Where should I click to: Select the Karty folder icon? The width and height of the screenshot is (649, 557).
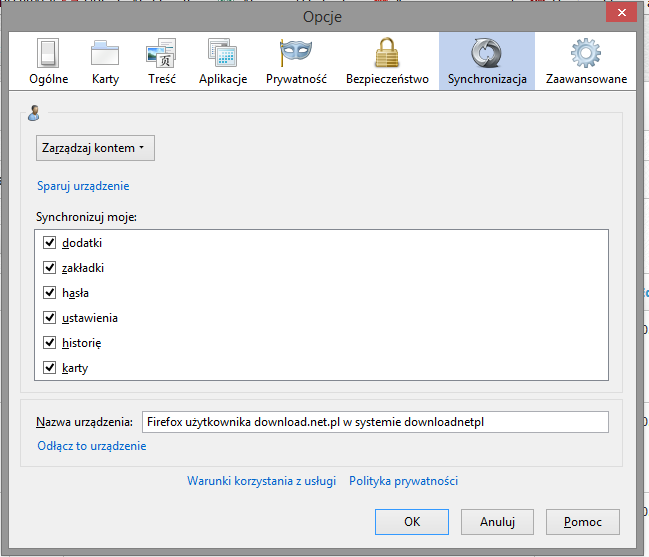coord(105,53)
